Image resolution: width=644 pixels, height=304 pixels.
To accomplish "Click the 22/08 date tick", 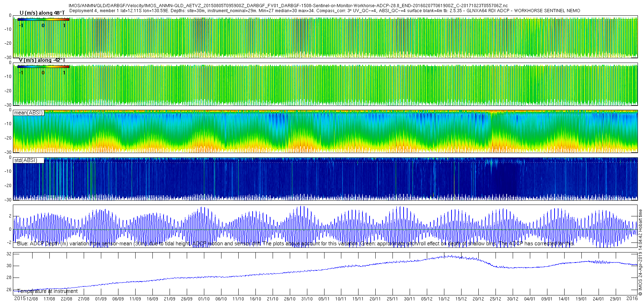I will [x=67, y=299].
